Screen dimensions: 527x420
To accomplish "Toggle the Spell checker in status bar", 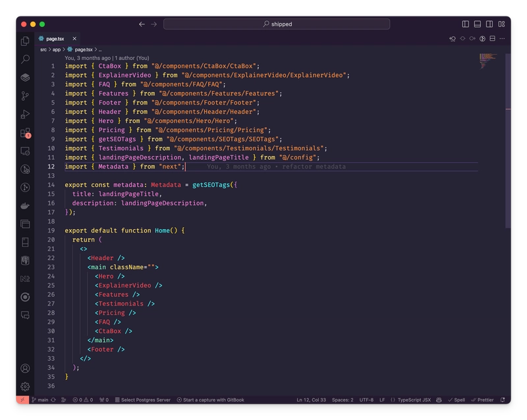I will pos(457,400).
